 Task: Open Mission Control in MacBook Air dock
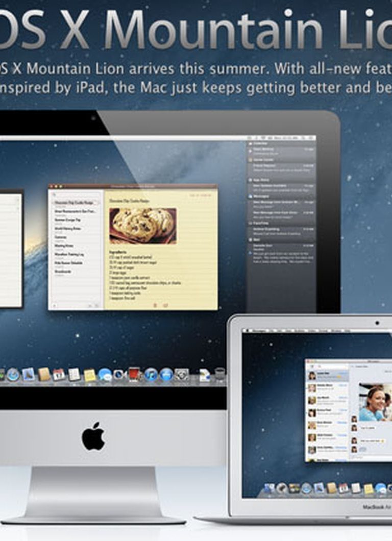(295, 488)
